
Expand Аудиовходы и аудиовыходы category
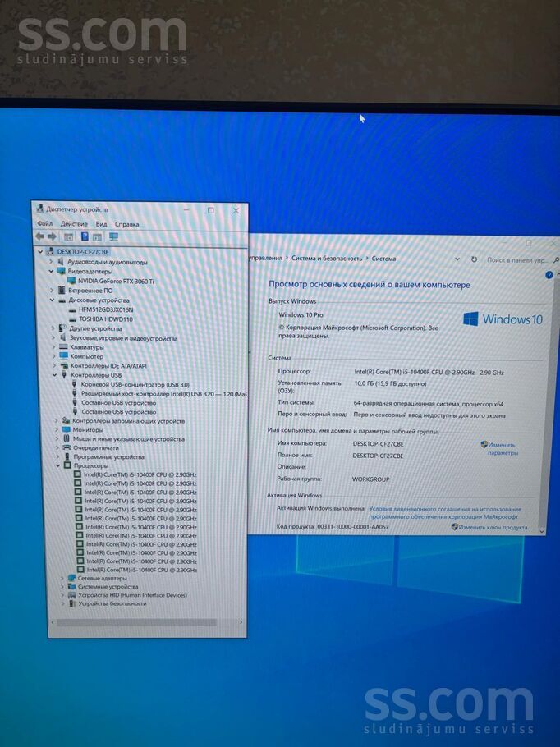[x=52, y=262]
